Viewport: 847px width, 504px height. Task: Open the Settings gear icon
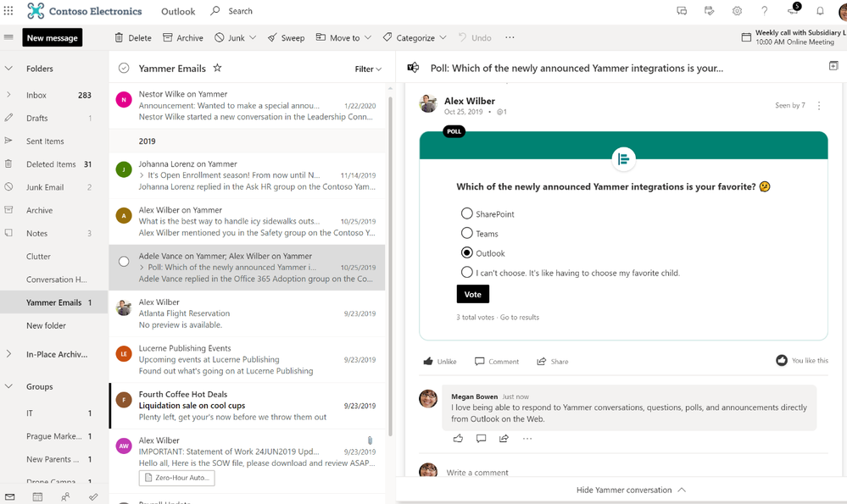(x=737, y=11)
